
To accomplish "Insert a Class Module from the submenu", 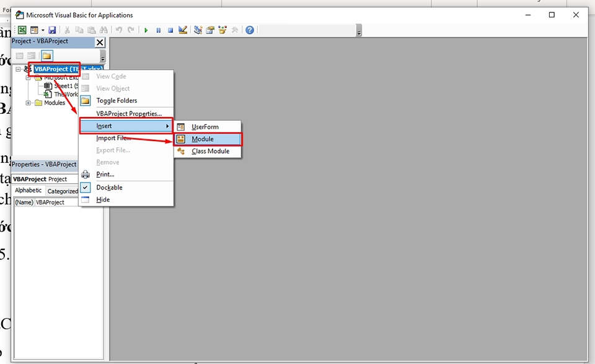I will [x=208, y=151].
